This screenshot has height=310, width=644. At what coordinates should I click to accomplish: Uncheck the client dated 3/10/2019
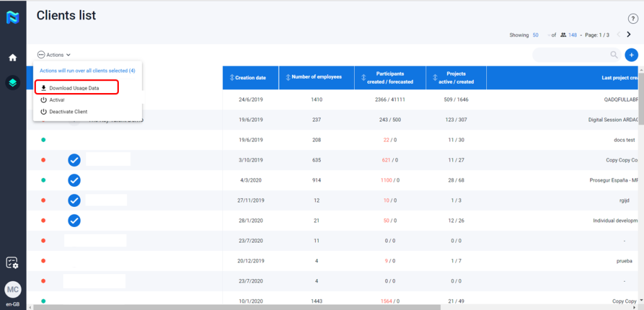pos(74,160)
